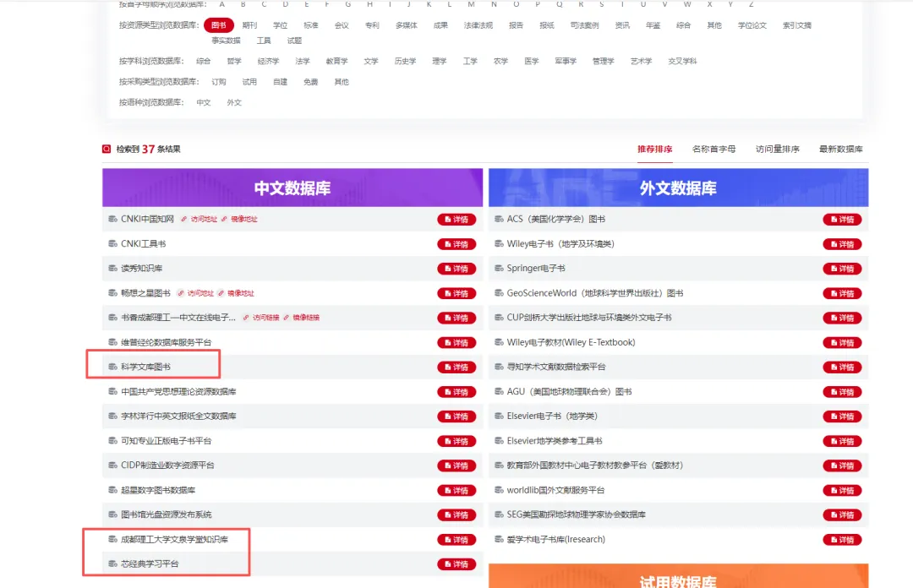The height and width of the screenshot is (588, 913).
Task: Click the database icon beside CNKI中国知网
Action: 113,219
